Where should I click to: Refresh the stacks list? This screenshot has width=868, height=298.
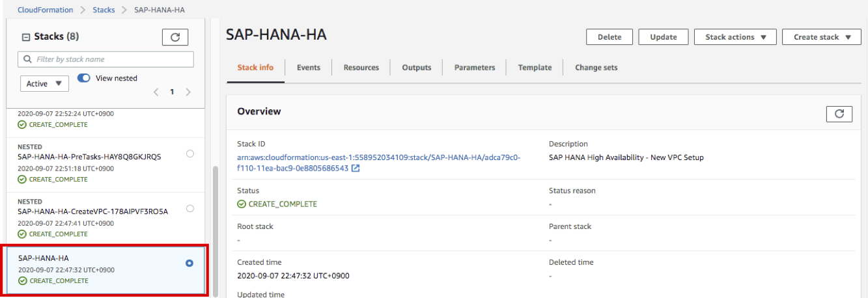click(175, 37)
